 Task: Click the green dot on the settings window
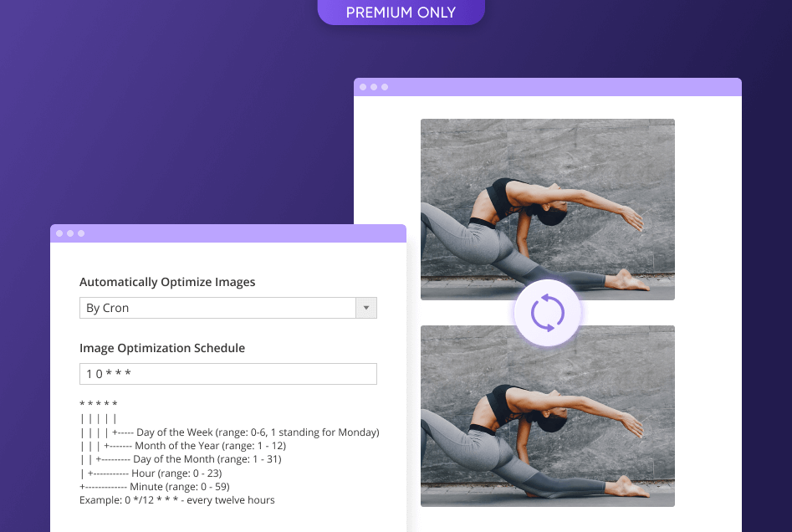tap(81, 233)
